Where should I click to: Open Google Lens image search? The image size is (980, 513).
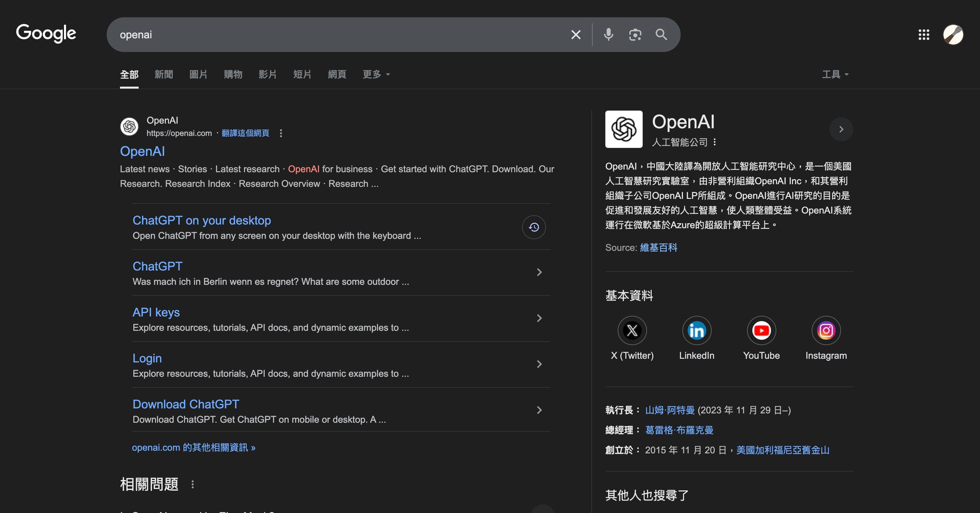635,35
